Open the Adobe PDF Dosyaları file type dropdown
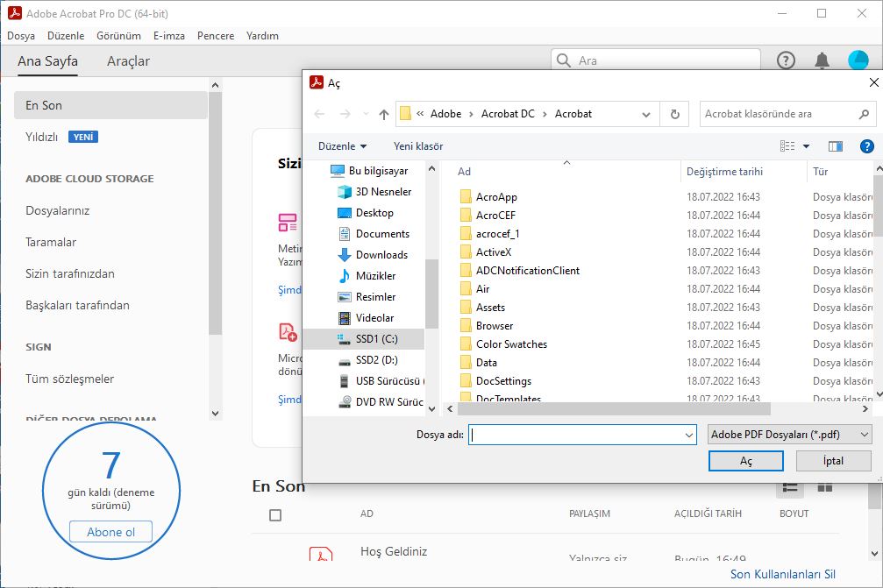 click(x=789, y=435)
